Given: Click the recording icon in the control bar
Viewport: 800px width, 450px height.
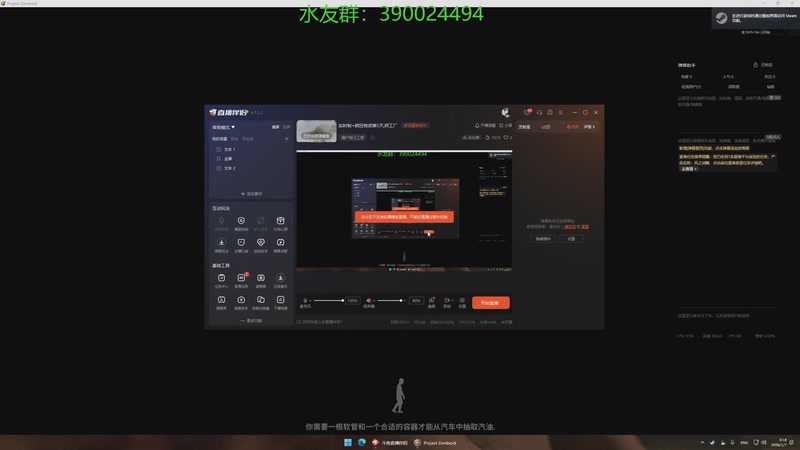Looking at the screenshot, I should (x=446, y=301).
